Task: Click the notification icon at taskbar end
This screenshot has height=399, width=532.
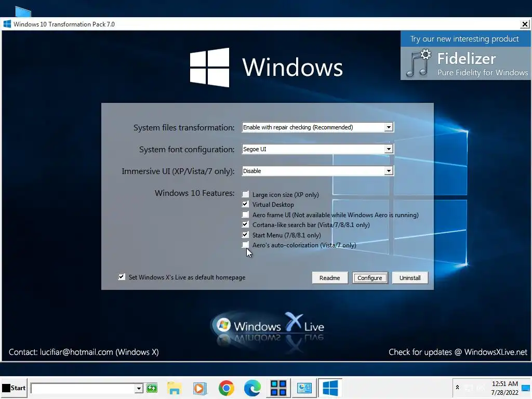Action: click(x=526, y=388)
